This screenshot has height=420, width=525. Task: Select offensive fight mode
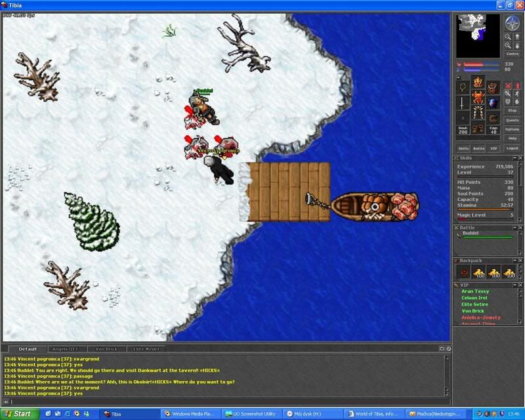(x=508, y=87)
